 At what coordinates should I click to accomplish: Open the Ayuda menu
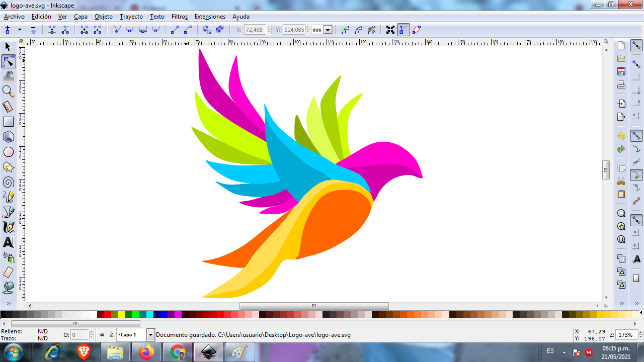pyautogui.click(x=241, y=17)
